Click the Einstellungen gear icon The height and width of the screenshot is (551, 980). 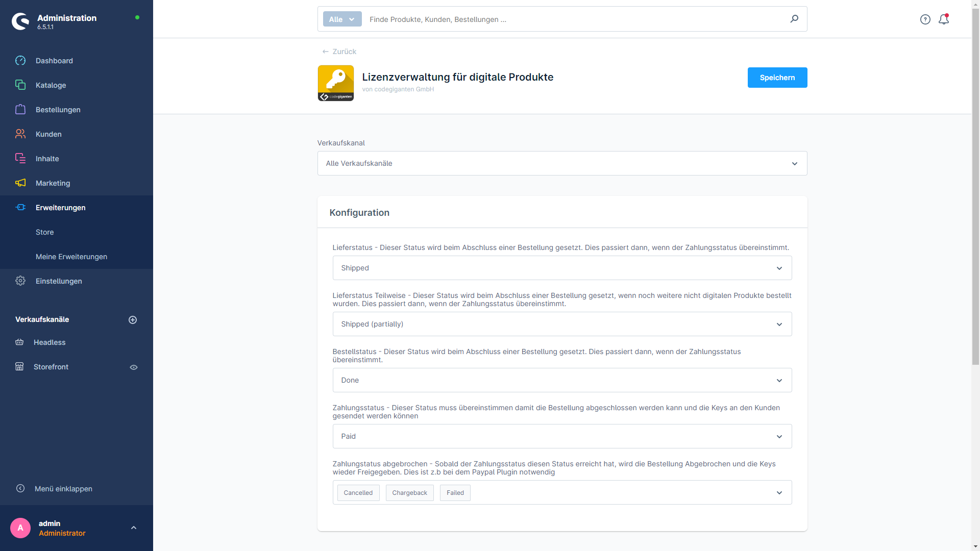pyautogui.click(x=20, y=281)
